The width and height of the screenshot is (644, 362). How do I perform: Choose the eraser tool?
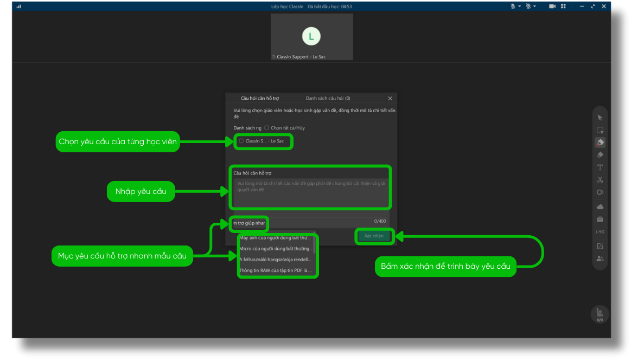[x=600, y=155]
